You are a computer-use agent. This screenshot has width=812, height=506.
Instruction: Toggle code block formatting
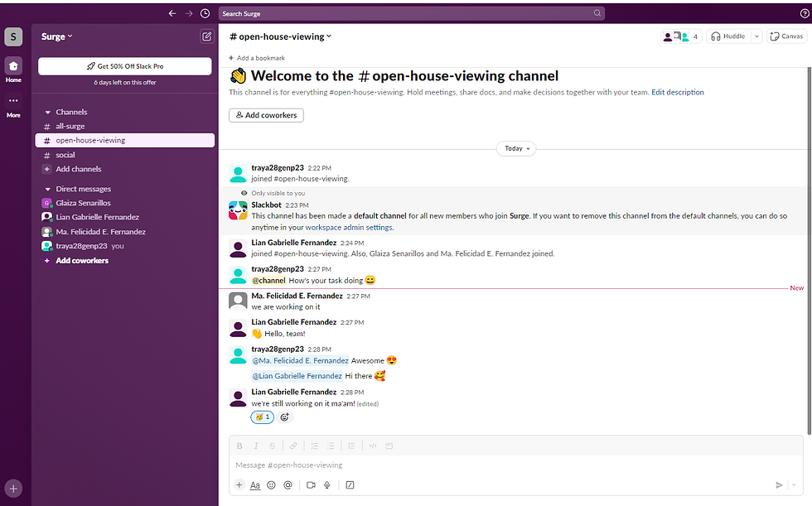pyautogui.click(x=389, y=446)
